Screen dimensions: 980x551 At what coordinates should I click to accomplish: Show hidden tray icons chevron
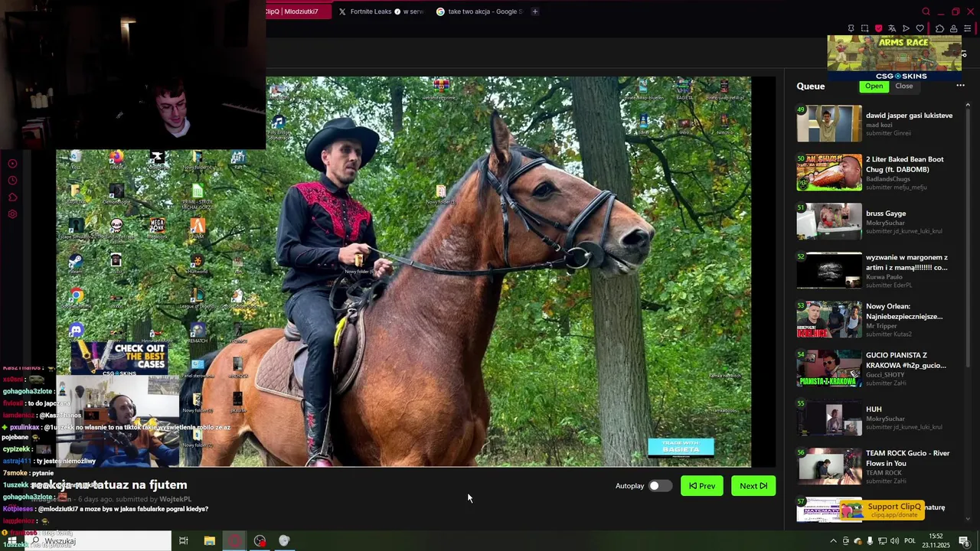pyautogui.click(x=833, y=541)
